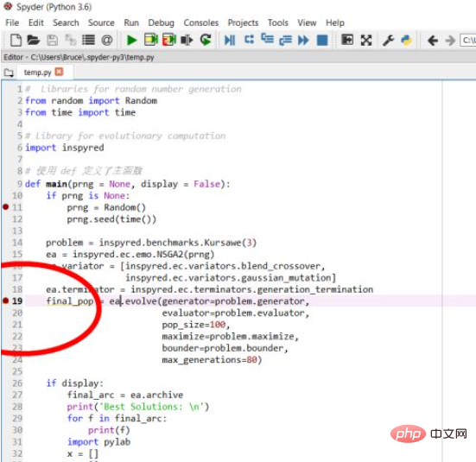Open the Source menu
Screen dimensions: 476x462
[101, 22]
